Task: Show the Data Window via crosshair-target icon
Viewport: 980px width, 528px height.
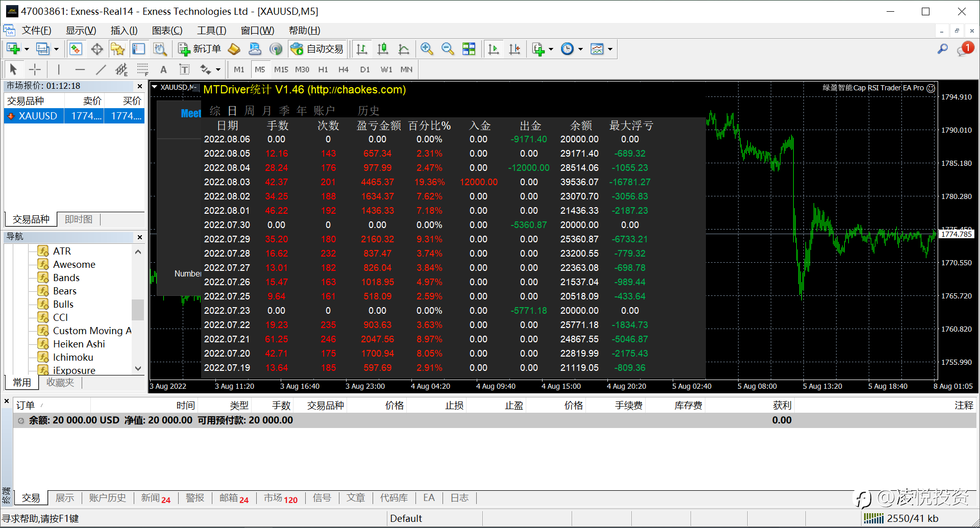Action: pos(97,49)
